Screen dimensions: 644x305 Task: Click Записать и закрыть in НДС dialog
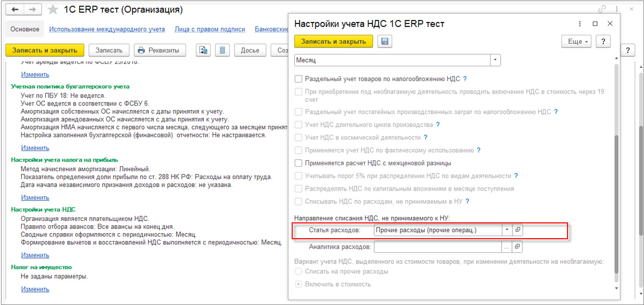coord(333,41)
